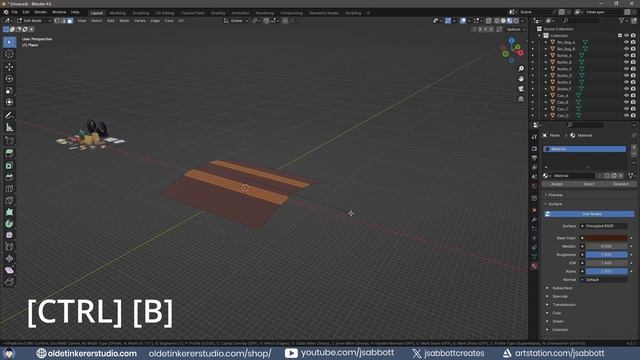Open the Material properties tab icon

point(534,266)
